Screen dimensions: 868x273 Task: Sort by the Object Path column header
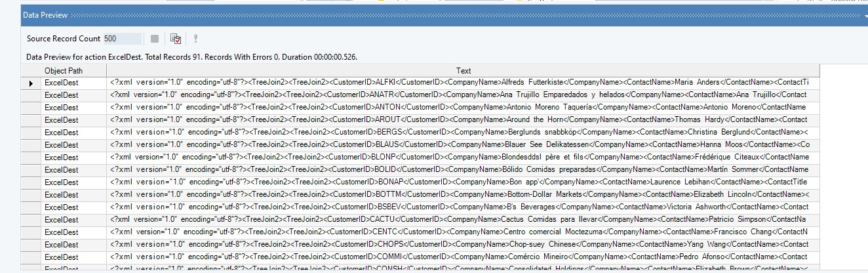[x=64, y=71]
